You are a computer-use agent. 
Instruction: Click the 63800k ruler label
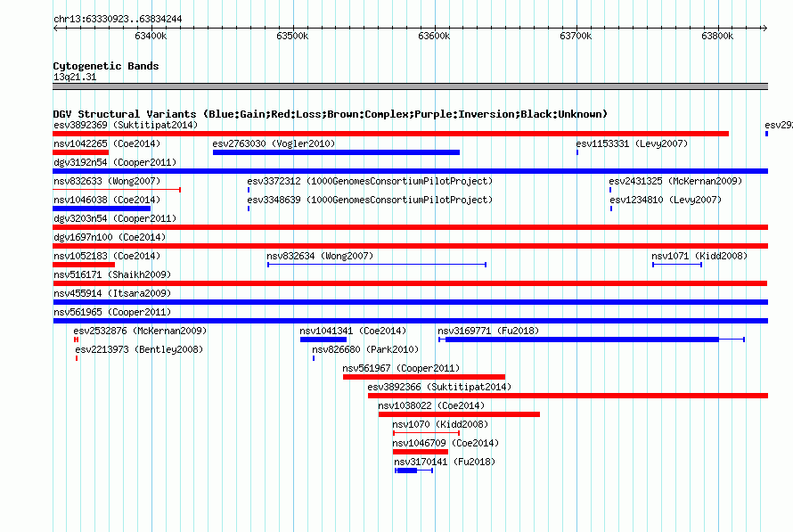click(x=717, y=36)
